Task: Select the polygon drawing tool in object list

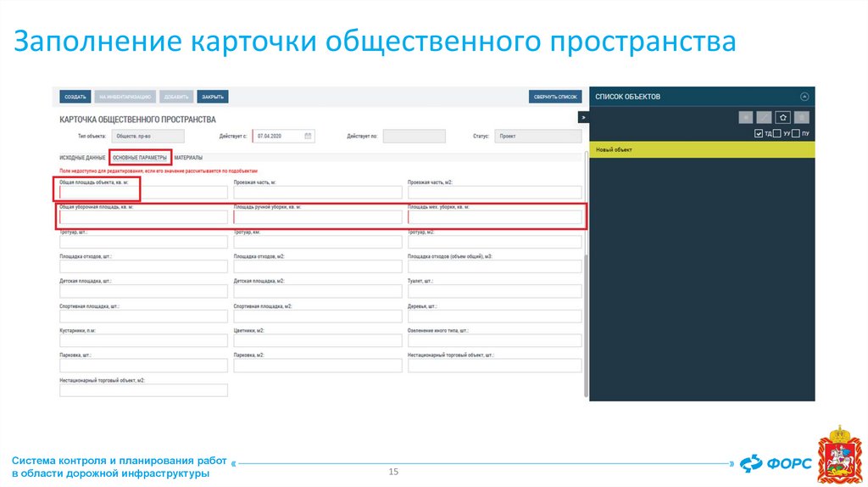Action: [x=782, y=117]
